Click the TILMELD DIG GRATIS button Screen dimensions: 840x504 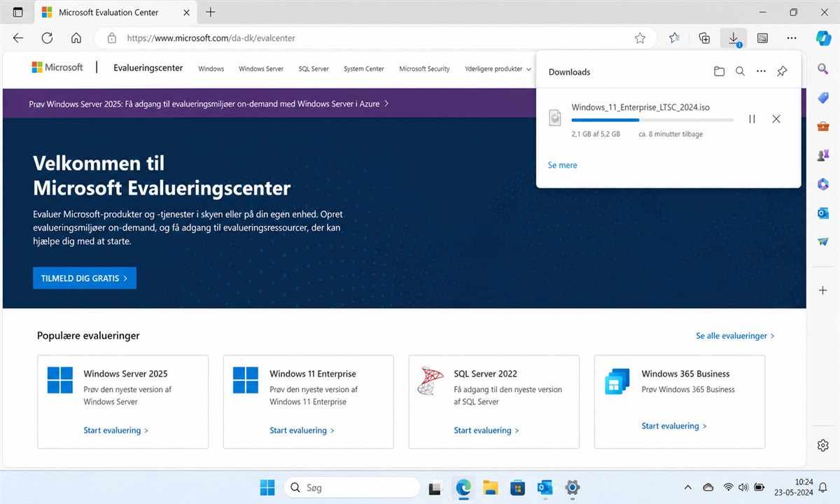point(85,278)
